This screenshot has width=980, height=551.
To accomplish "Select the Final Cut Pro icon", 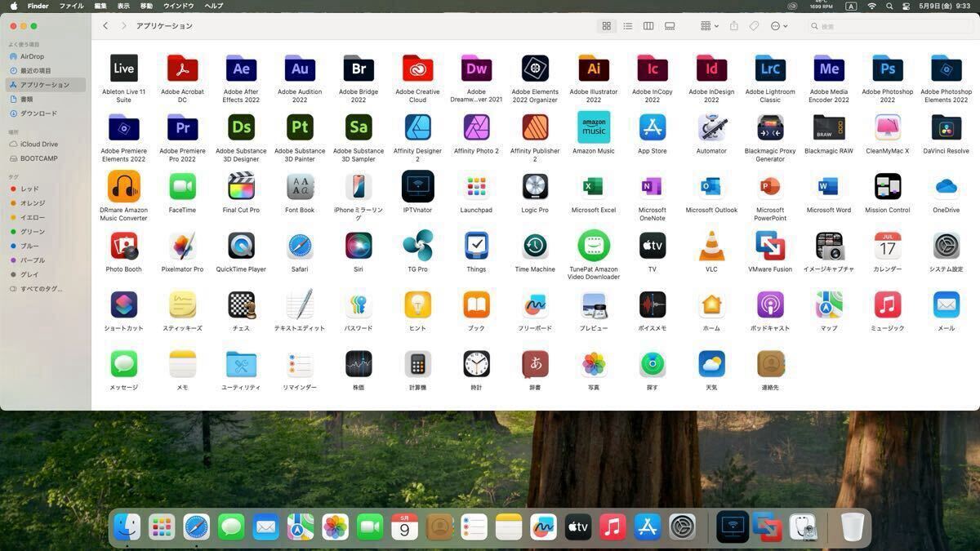I will click(241, 187).
